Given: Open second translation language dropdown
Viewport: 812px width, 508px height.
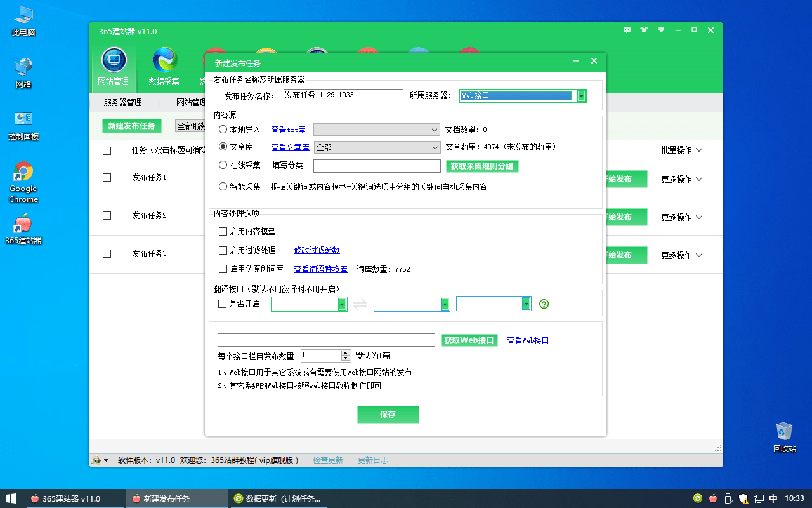Looking at the screenshot, I should (x=412, y=304).
